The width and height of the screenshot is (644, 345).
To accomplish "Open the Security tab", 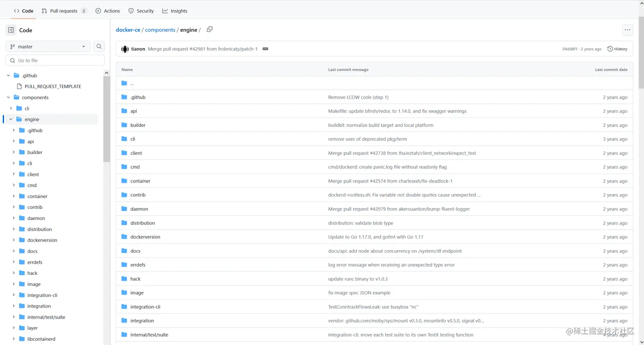I will click(141, 11).
